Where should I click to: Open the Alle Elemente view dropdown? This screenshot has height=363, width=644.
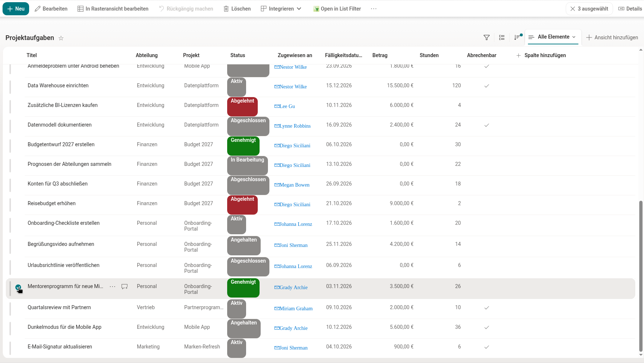(553, 37)
